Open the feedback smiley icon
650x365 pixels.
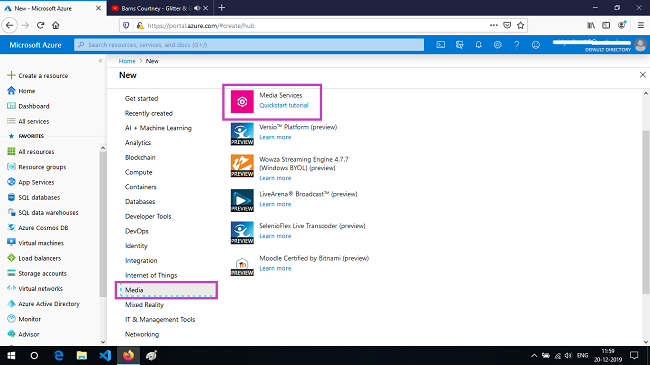coord(536,45)
